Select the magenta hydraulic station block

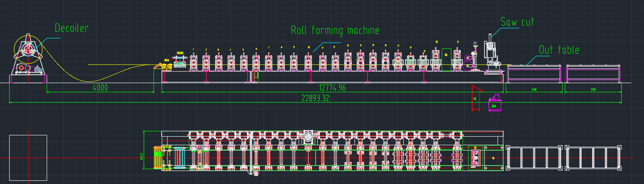494,104
